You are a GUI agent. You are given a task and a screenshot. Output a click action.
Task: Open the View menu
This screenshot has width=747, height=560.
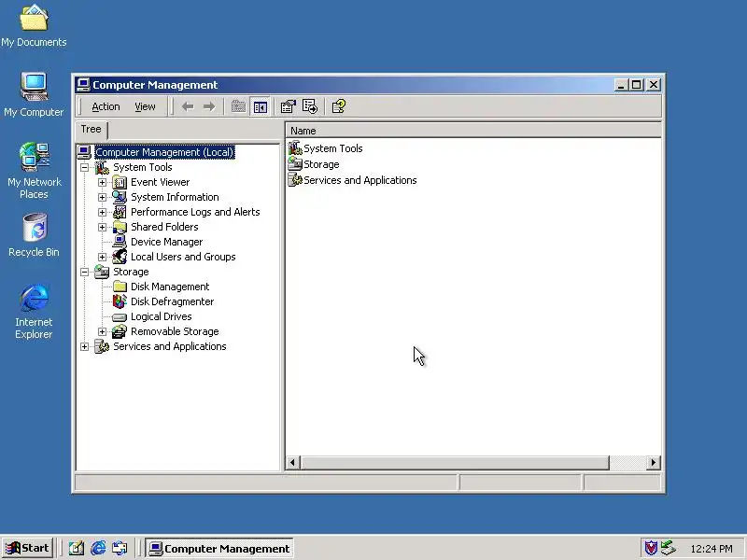pyautogui.click(x=145, y=106)
